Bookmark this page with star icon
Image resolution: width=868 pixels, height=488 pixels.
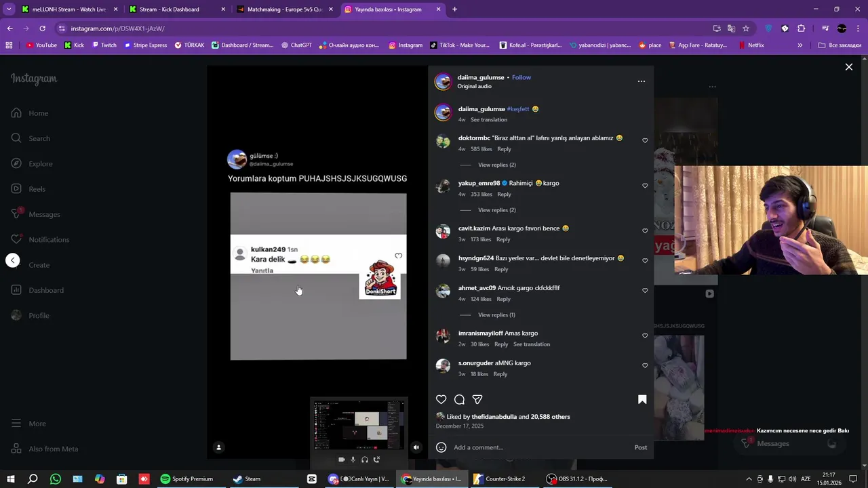pyautogui.click(x=746, y=28)
